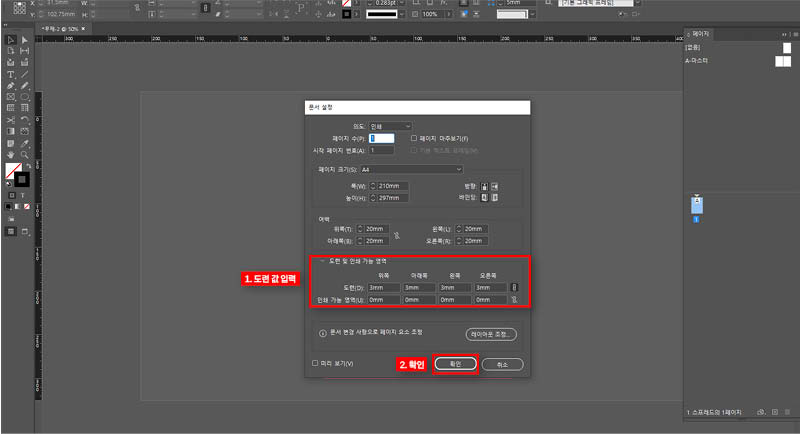Open the 100% opacity dropdown arrow
Image resolution: width=800 pixels, height=434 pixels.
point(449,14)
